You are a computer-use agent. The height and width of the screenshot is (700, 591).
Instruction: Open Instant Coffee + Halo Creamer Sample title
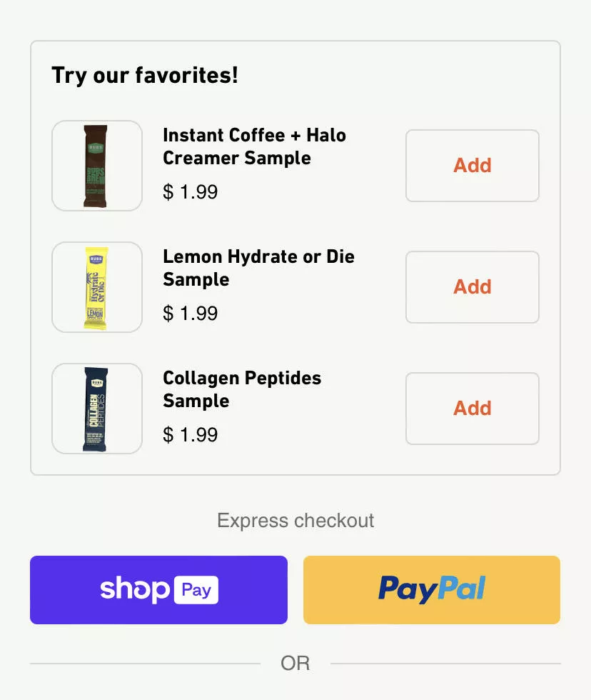[254, 146]
